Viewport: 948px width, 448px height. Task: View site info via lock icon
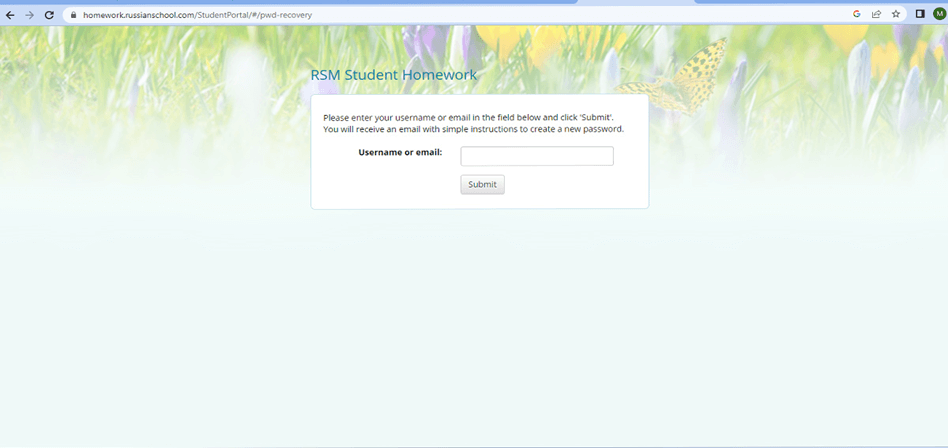(x=74, y=15)
